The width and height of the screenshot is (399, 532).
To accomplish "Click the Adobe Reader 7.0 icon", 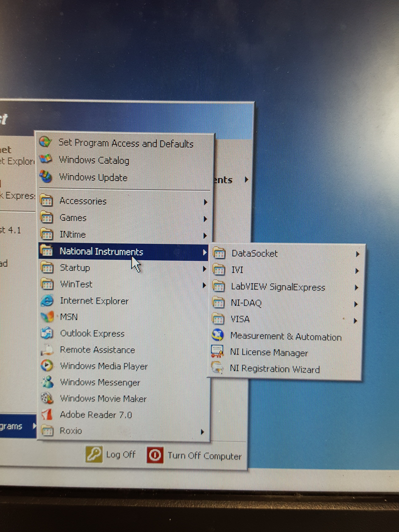I will pyautogui.click(x=47, y=414).
